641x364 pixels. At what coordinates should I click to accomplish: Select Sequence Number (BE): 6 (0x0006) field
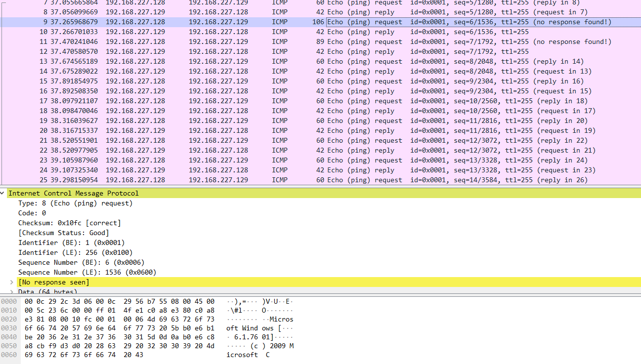click(x=82, y=262)
